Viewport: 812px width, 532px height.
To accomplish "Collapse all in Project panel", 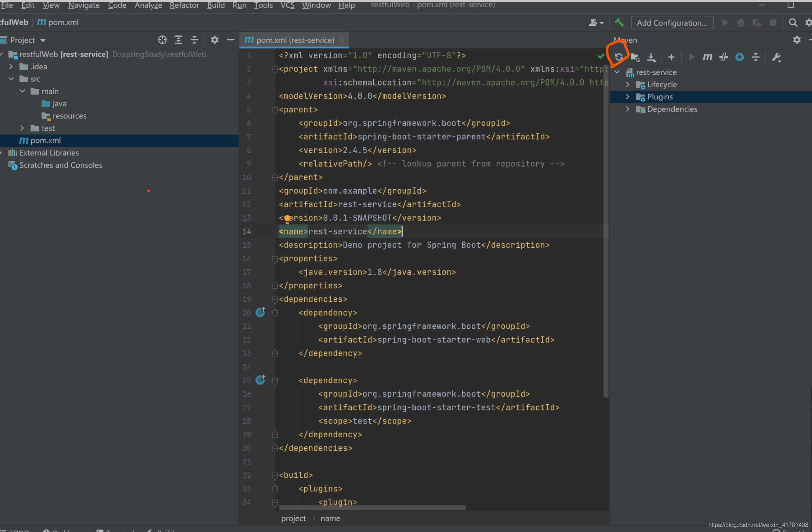I will point(195,40).
